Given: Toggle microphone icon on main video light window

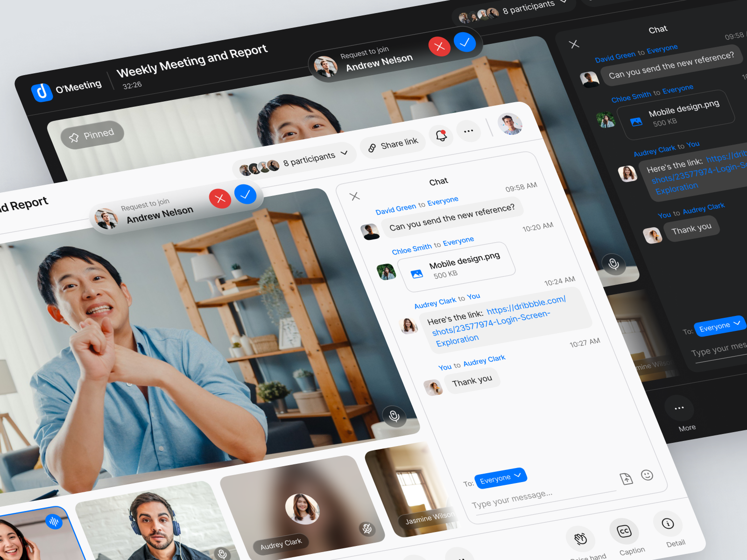Looking at the screenshot, I should 394,415.
